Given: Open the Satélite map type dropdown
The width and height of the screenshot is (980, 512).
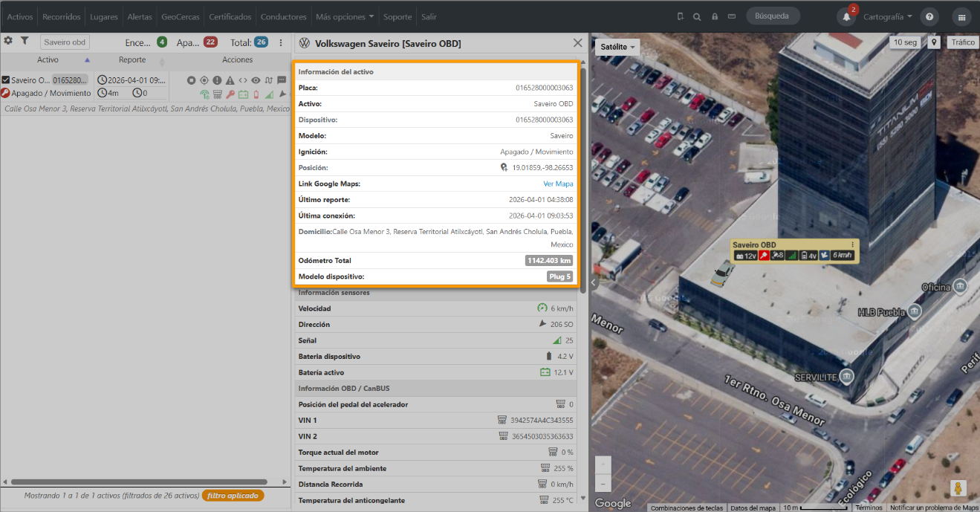Looking at the screenshot, I should [619, 47].
